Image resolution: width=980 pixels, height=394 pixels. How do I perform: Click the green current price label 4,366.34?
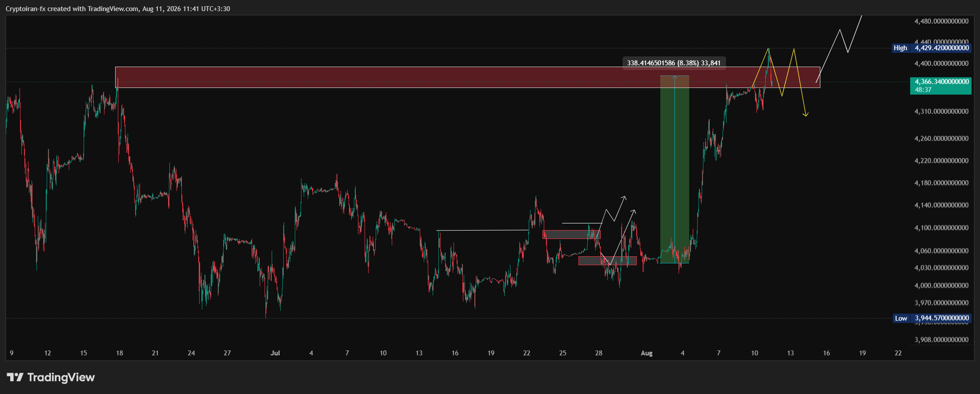(x=940, y=86)
